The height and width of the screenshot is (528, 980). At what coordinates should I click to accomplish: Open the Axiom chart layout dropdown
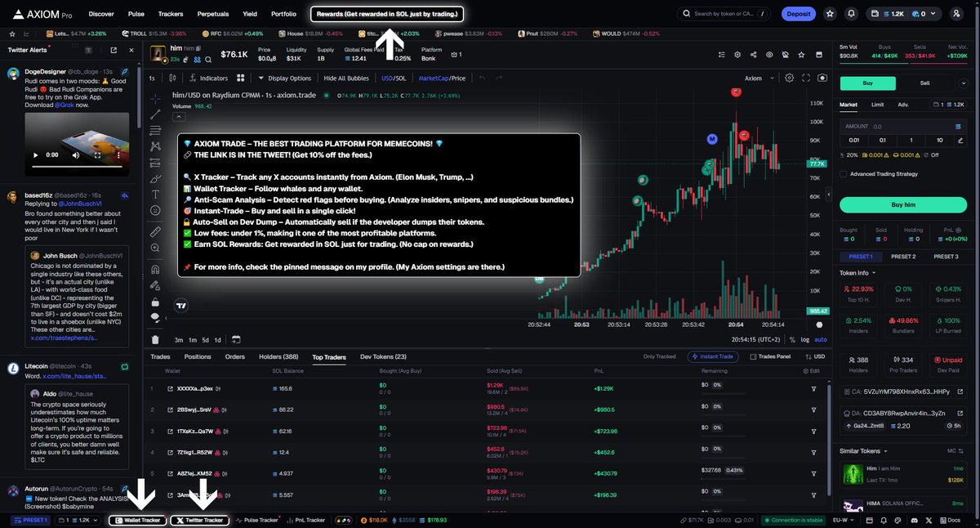758,78
